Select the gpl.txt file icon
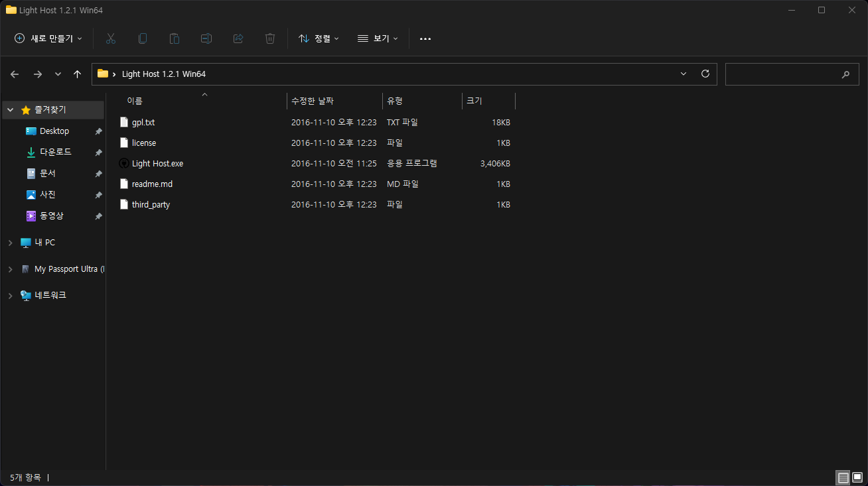The image size is (868, 486). click(123, 122)
